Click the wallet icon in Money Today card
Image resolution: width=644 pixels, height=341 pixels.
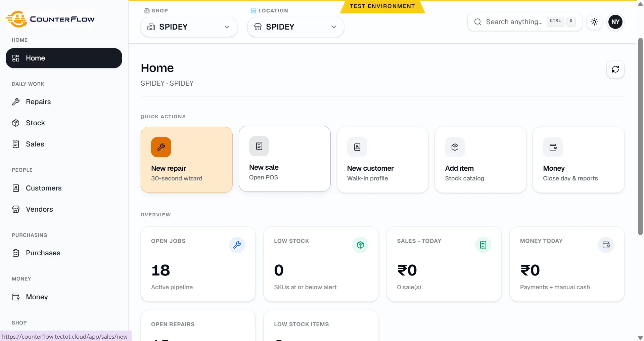coord(606,245)
